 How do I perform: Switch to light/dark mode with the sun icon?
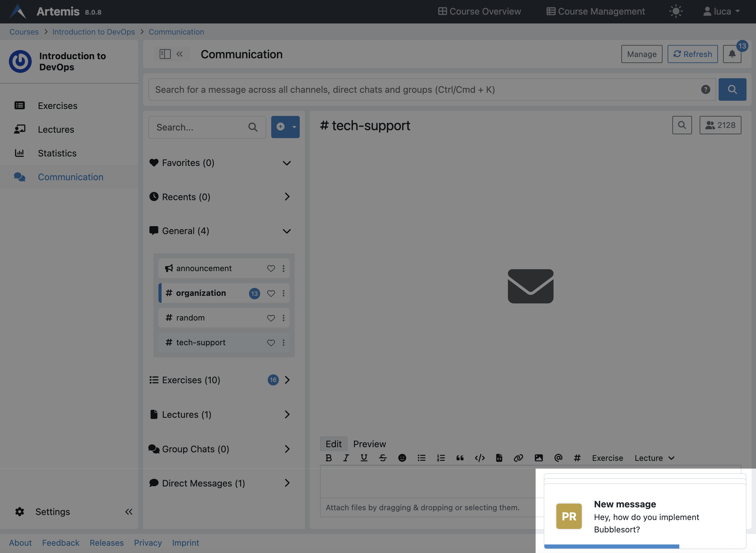pos(676,11)
